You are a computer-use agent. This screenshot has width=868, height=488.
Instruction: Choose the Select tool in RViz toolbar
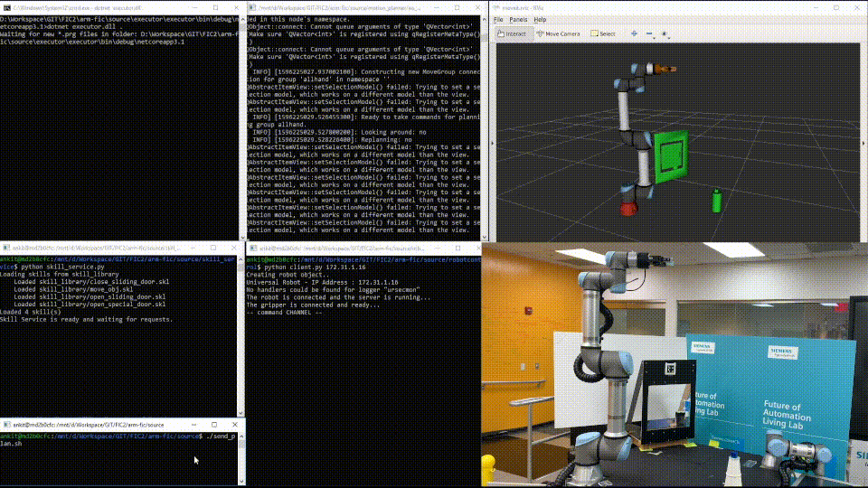(603, 33)
